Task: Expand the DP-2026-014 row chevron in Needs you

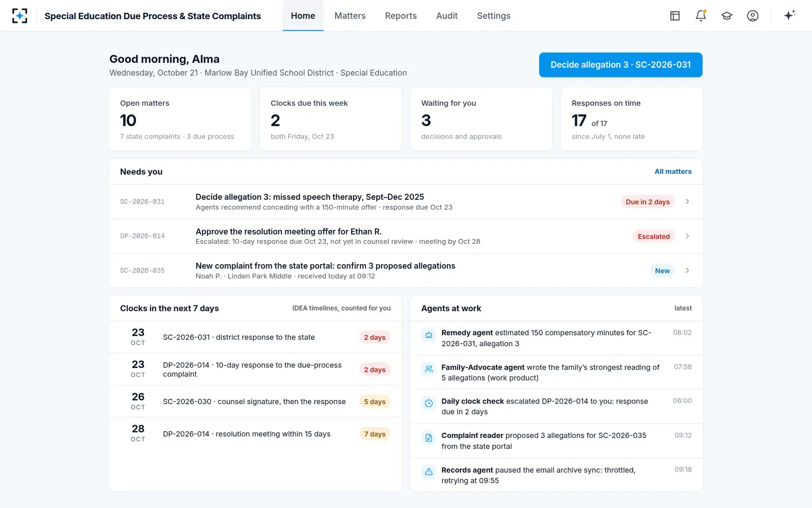Action: 687,236
